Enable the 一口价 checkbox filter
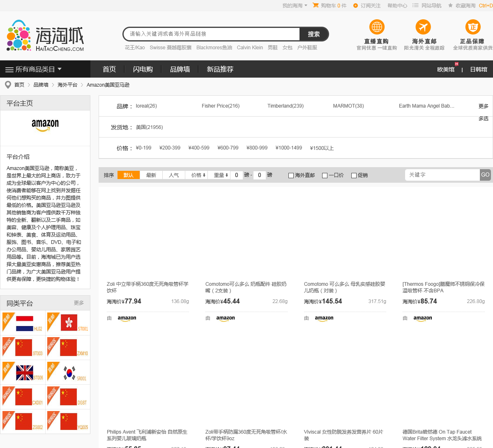 325,175
